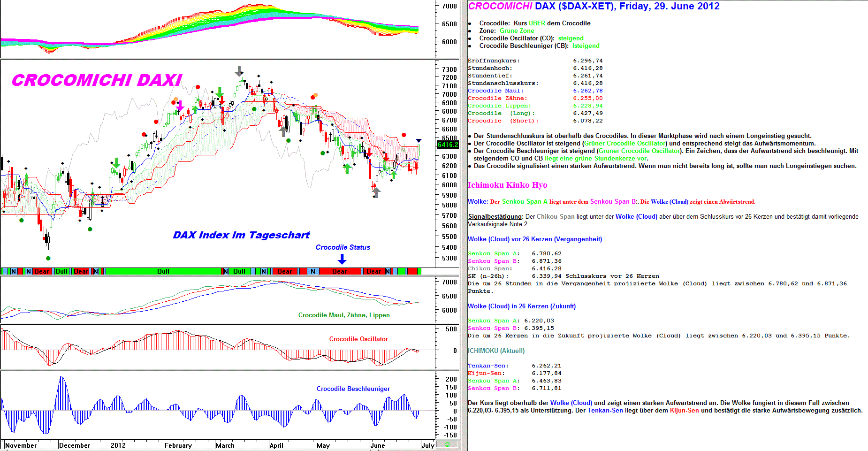Click the green current price label 6416.2
Image resolution: width=868 pixels, height=451 pixels.
[448, 145]
